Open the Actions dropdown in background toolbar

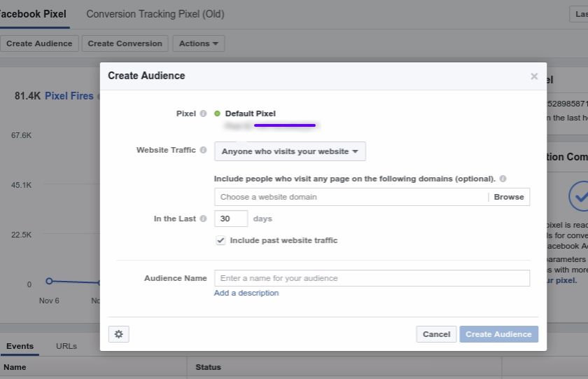point(198,43)
